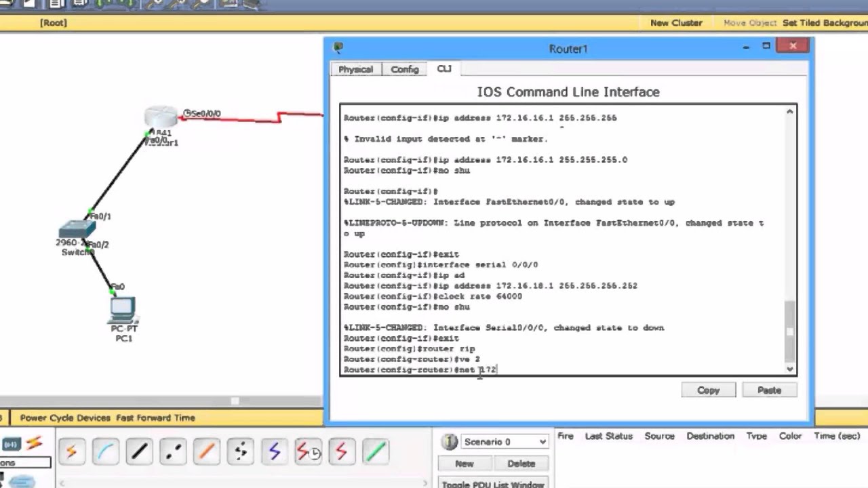Toggle the PDU List Window
Screen dimensions: 868x488
coord(493,483)
